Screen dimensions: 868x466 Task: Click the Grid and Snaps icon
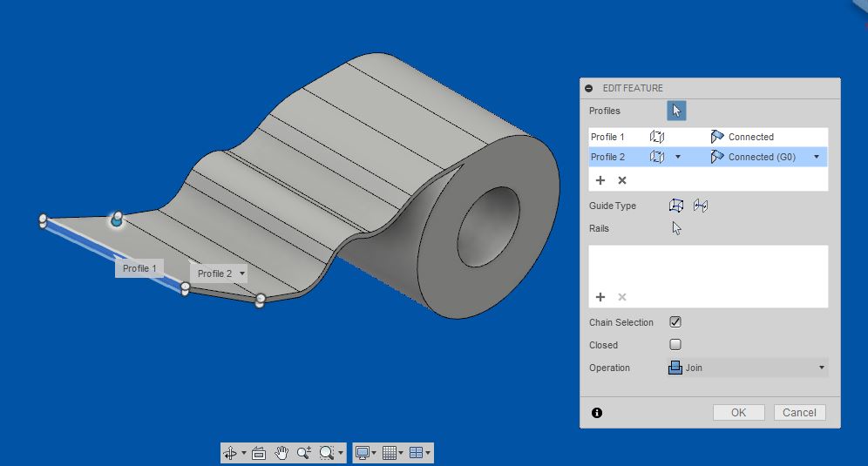click(390, 453)
